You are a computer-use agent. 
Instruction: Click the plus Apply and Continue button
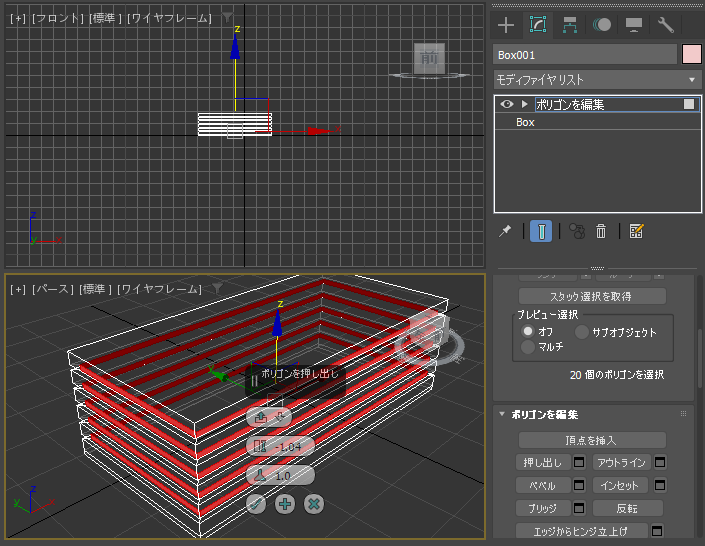pos(285,504)
